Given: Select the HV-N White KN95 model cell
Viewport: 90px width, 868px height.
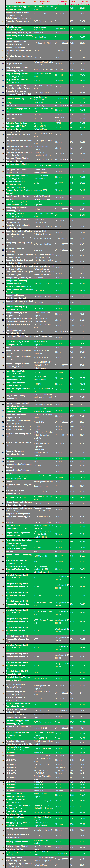Looking at the screenshot, I should pyautogui.click(x=44, y=358).
